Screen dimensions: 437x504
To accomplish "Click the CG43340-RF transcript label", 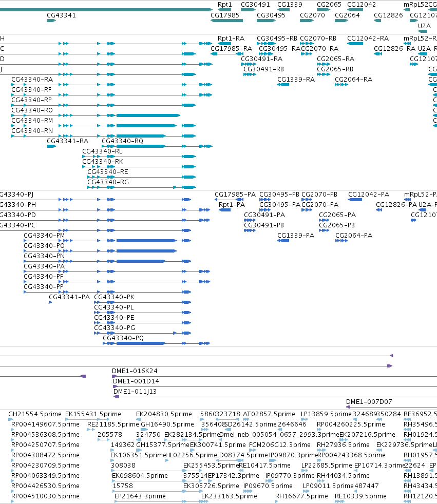I will 31,90.
